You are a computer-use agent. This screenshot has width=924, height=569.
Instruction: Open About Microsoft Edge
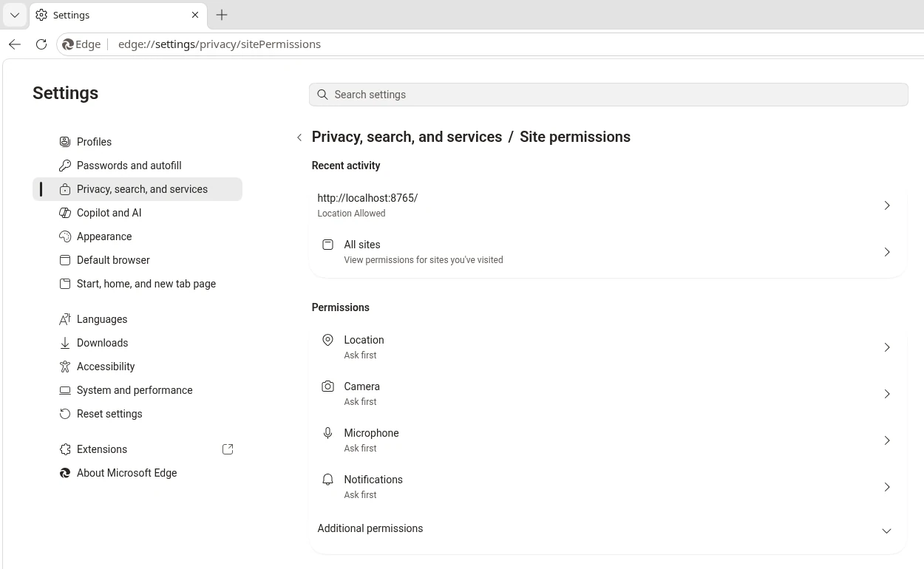[x=137, y=473]
